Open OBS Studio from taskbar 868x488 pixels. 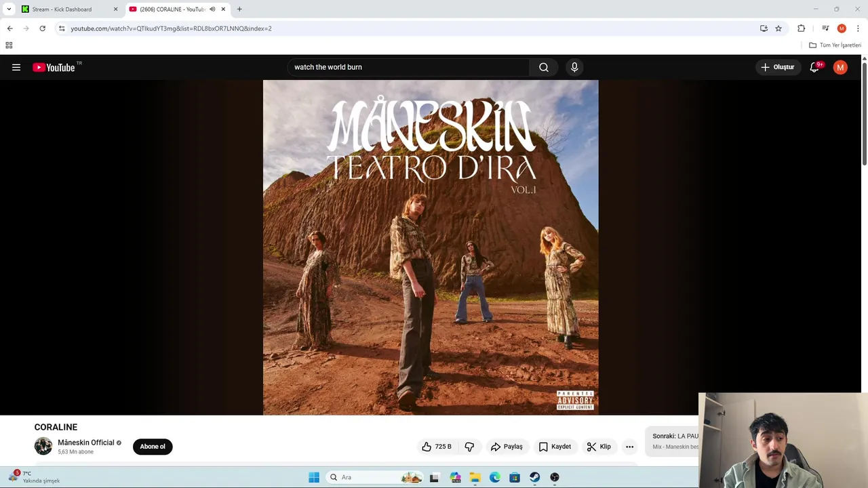(x=555, y=477)
